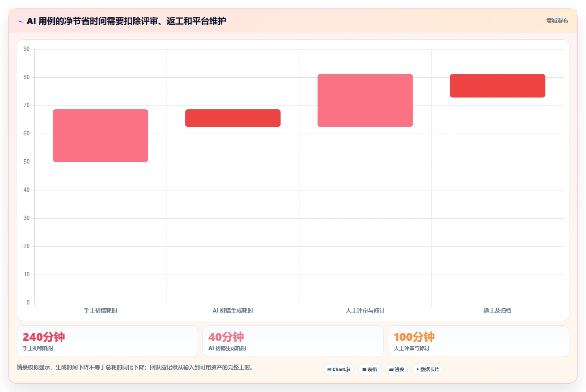Click the 100分钟 value card
Screen dimensions: 586x392
coord(478,341)
